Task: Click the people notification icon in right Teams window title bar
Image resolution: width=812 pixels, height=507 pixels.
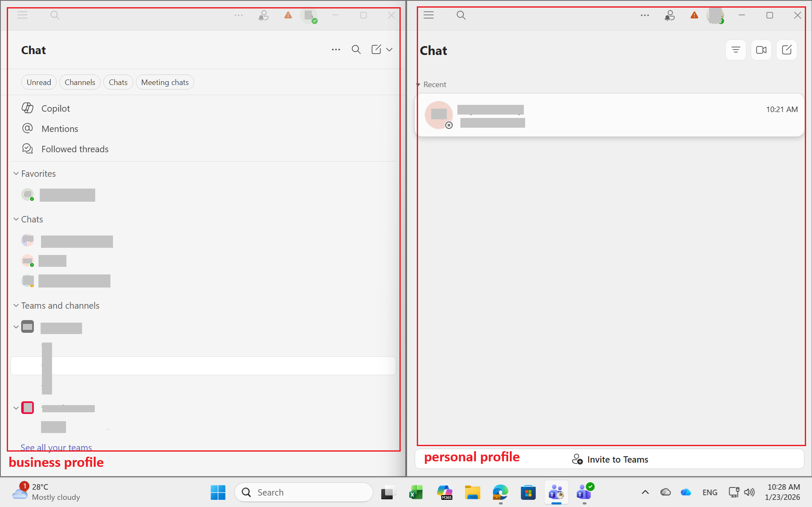Action: (669, 16)
